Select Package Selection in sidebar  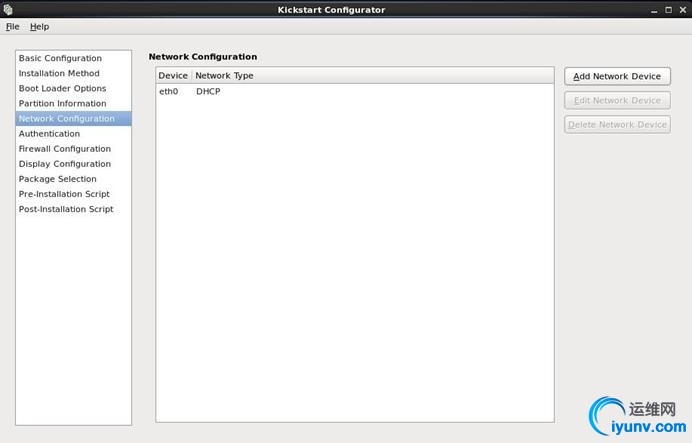pyautogui.click(x=73, y=179)
